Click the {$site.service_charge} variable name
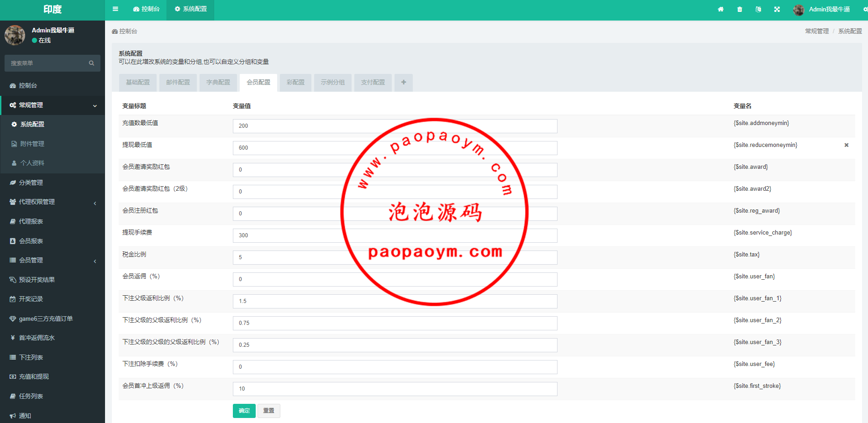This screenshot has height=423, width=868. pyautogui.click(x=763, y=233)
